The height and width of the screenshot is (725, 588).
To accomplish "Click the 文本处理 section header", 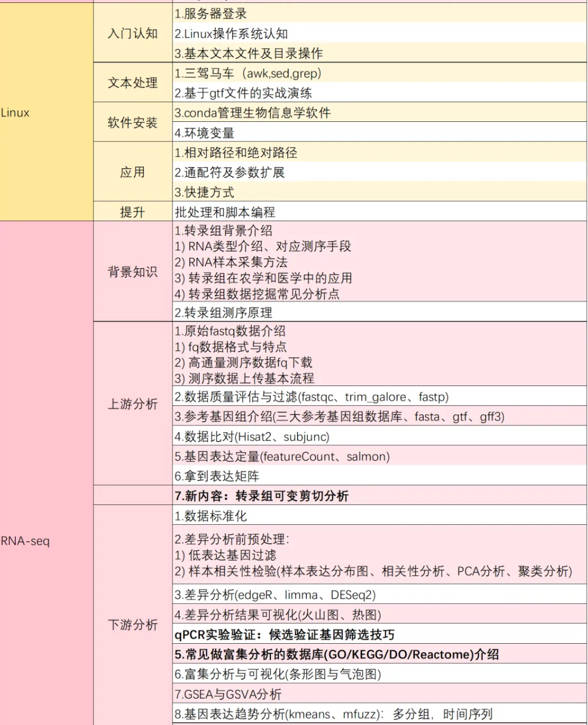I will [x=132, y=83].
